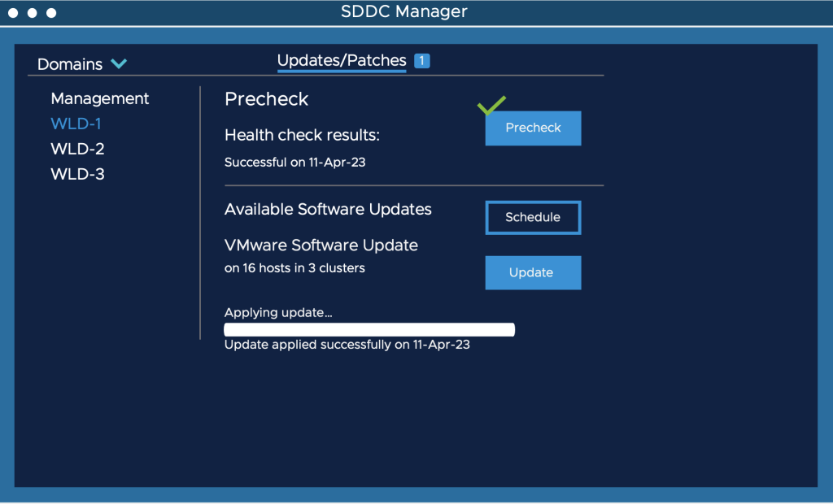Start the Update button

[x=533, y=272]
